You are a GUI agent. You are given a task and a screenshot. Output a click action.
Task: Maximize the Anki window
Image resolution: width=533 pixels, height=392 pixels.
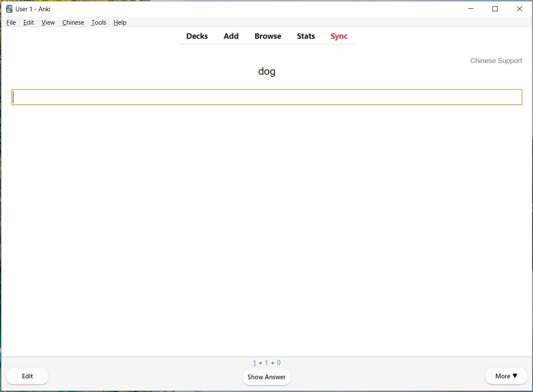[x=495, y=9]
